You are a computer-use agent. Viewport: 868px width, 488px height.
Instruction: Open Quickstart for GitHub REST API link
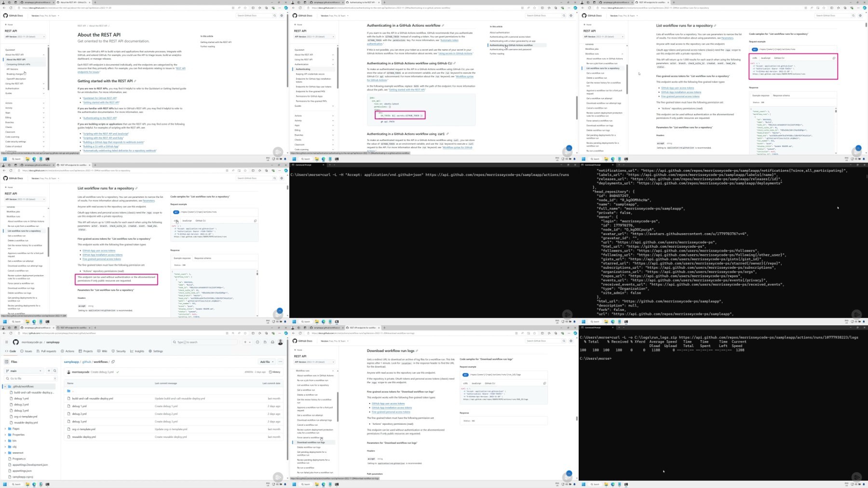click(100, 98)
